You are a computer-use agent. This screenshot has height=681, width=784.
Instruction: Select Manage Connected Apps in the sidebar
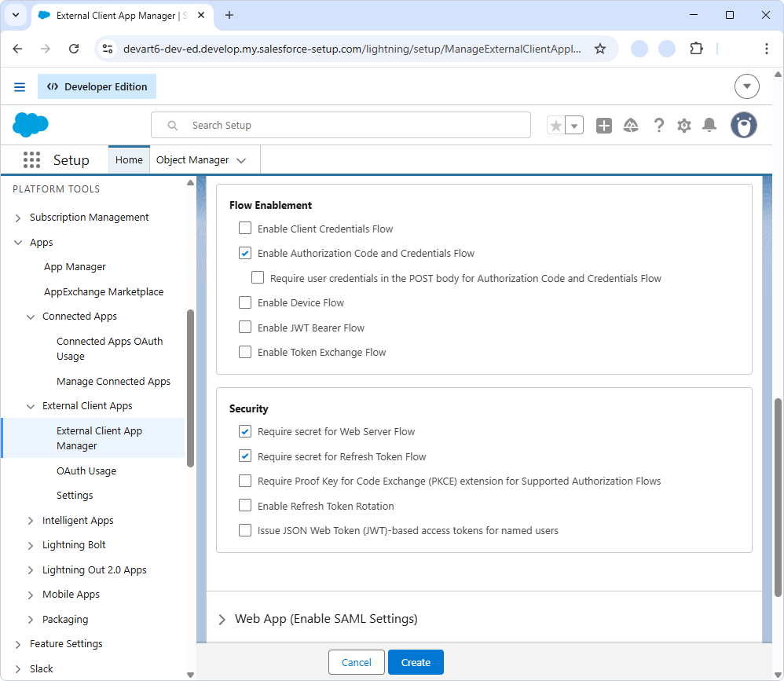point(113,381)
